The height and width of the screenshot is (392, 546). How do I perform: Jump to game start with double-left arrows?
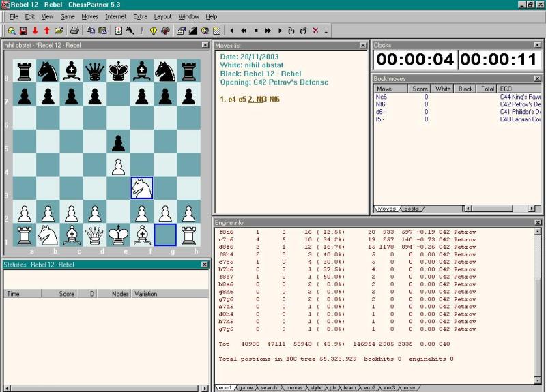[244, 31]
